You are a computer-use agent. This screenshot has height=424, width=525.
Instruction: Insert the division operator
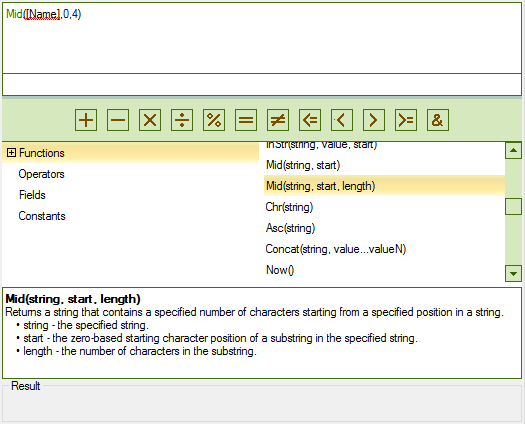(182, 120)
